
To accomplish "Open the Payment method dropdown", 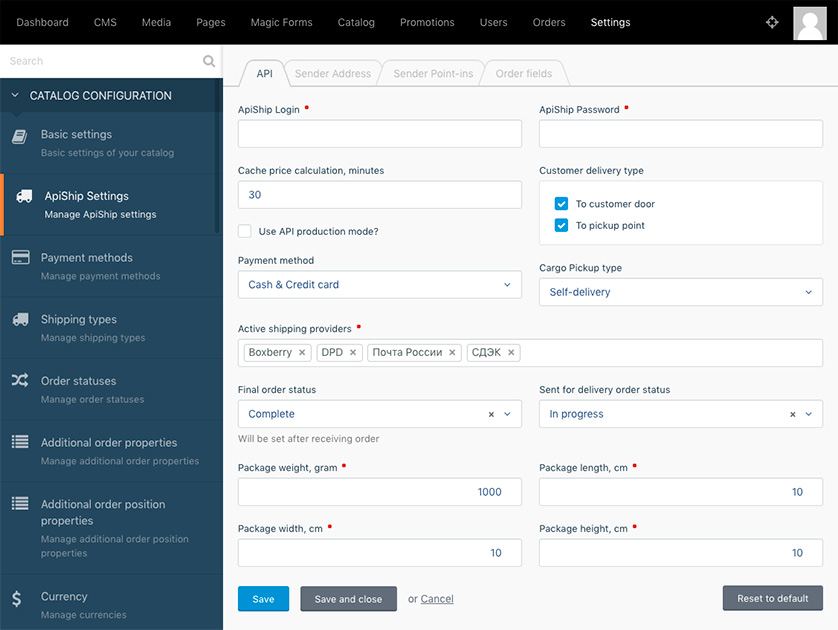I will point(379,284).
